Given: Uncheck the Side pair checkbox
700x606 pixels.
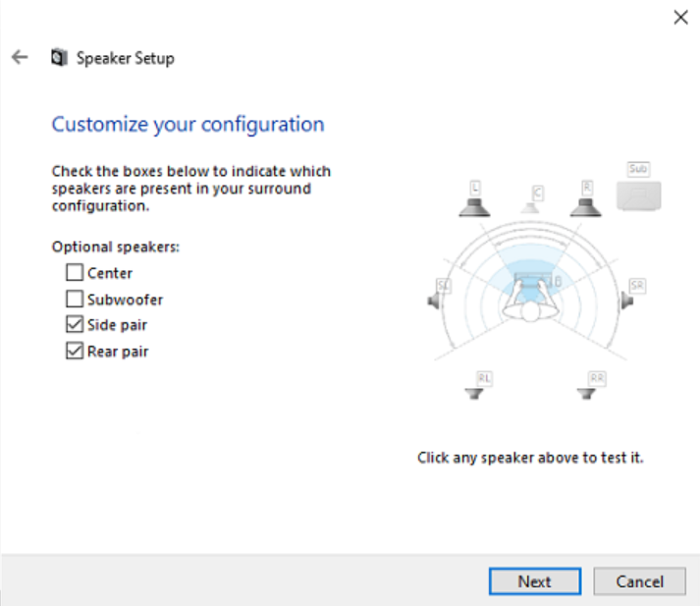Looking at the screenshot, I should 75,325.
